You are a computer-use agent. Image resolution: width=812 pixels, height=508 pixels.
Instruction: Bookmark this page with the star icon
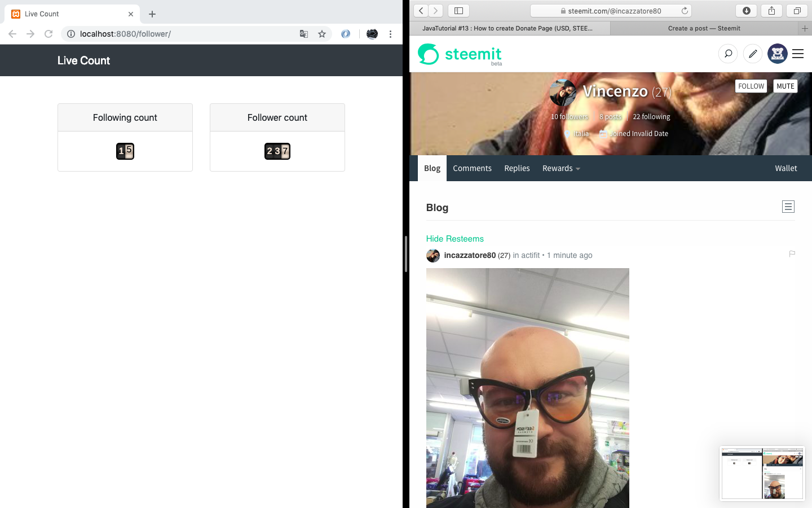(x=322, y=34)
